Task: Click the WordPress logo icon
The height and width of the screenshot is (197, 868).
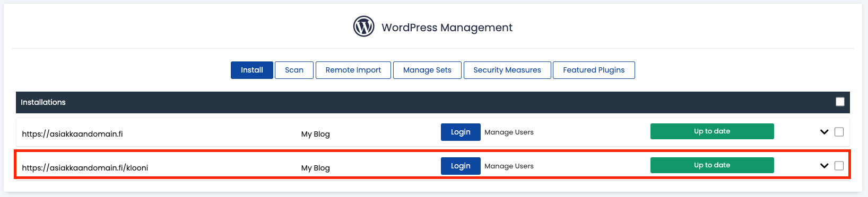Action: (364, 26)
